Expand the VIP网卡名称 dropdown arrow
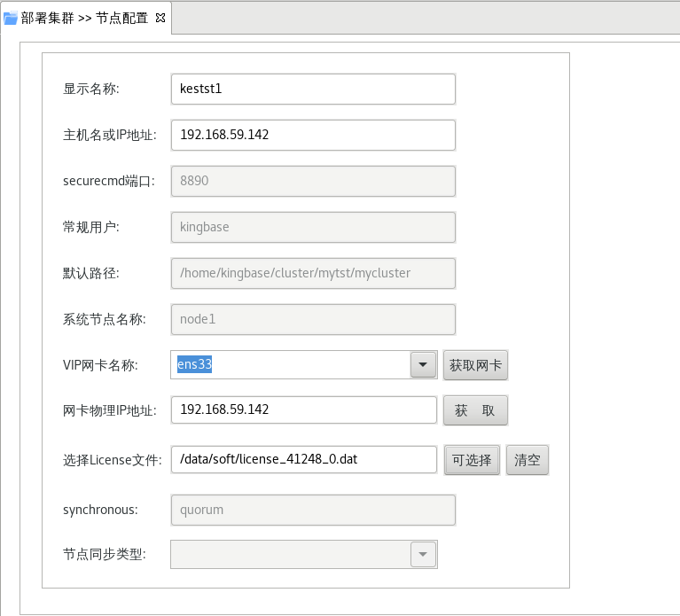This screenshot has width=680, height=616. coord(423,364)
